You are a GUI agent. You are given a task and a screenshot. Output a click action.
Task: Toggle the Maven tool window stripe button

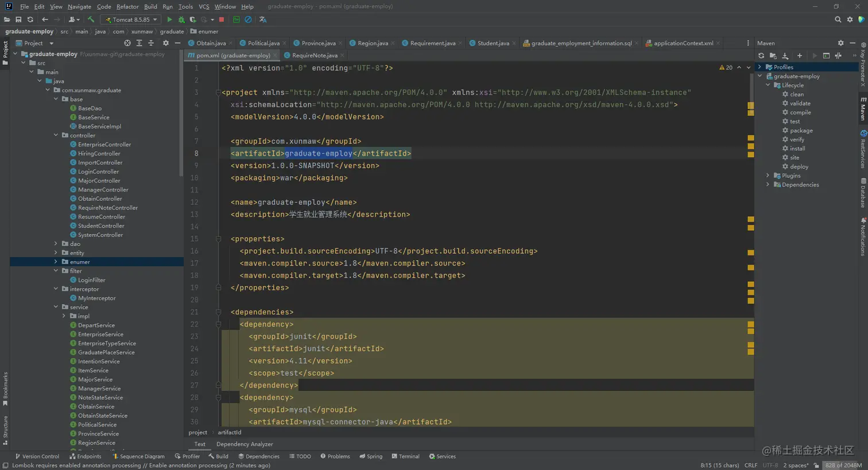coord(862,109)
